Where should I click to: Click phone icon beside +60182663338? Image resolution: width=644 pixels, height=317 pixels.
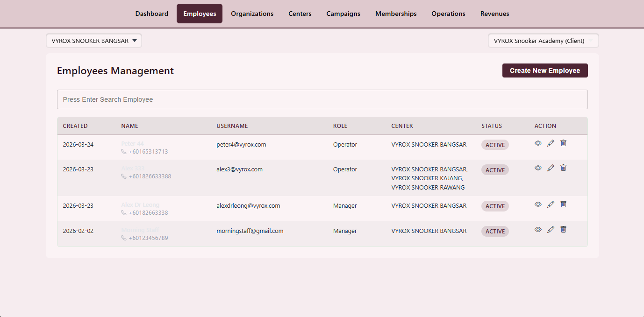point(124,213)
